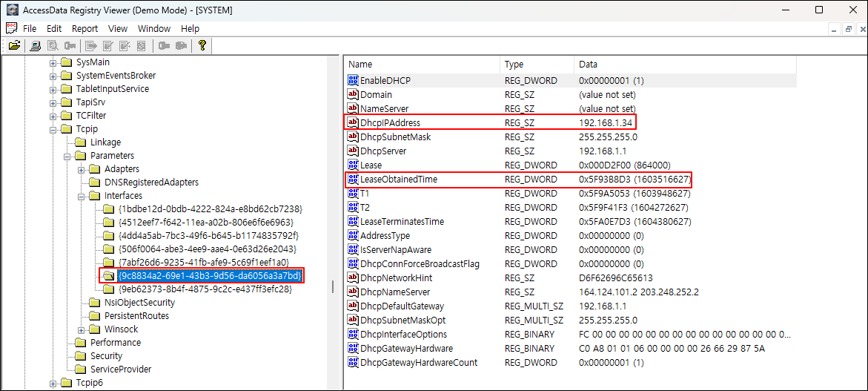Click the NameServer value's ab icon

[353, 108]
